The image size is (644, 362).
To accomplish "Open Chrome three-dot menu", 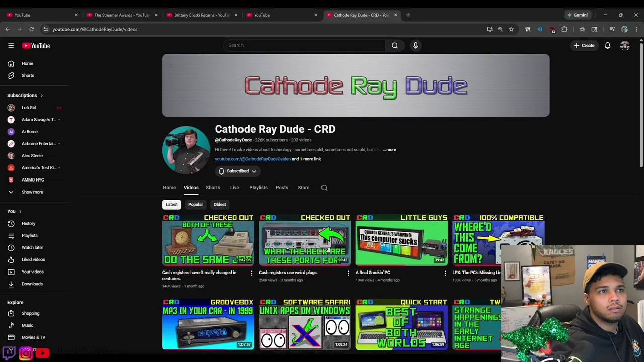I will pos(636,29).
